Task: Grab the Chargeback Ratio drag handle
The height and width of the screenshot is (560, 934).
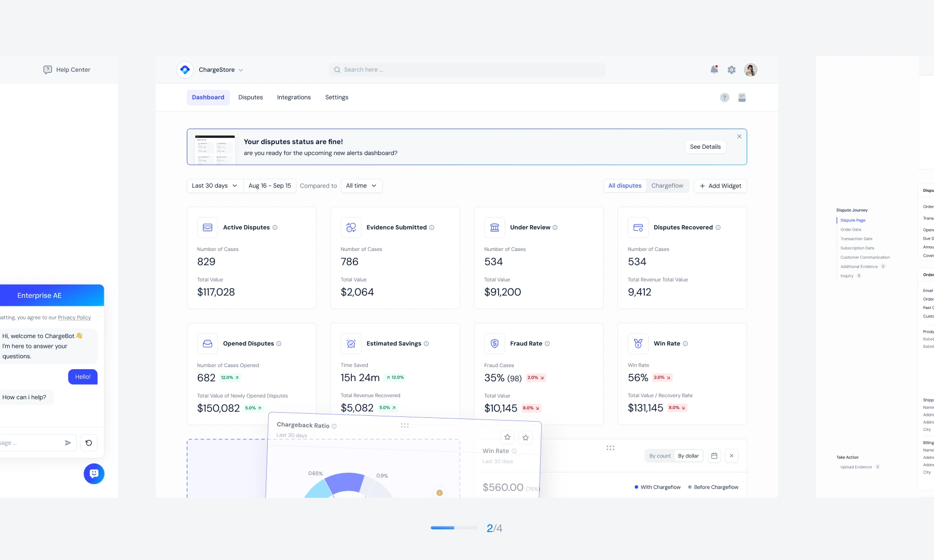Action: pyautogui.click(x=405, y=425)
